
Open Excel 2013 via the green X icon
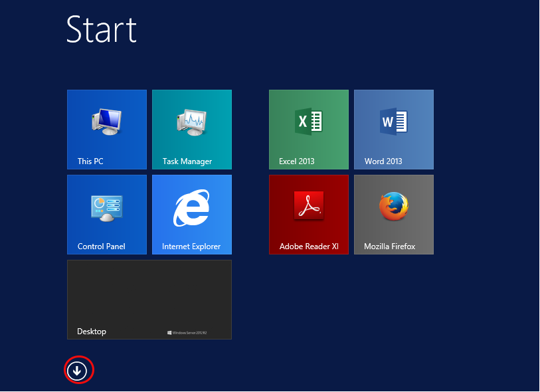point(308,122)
